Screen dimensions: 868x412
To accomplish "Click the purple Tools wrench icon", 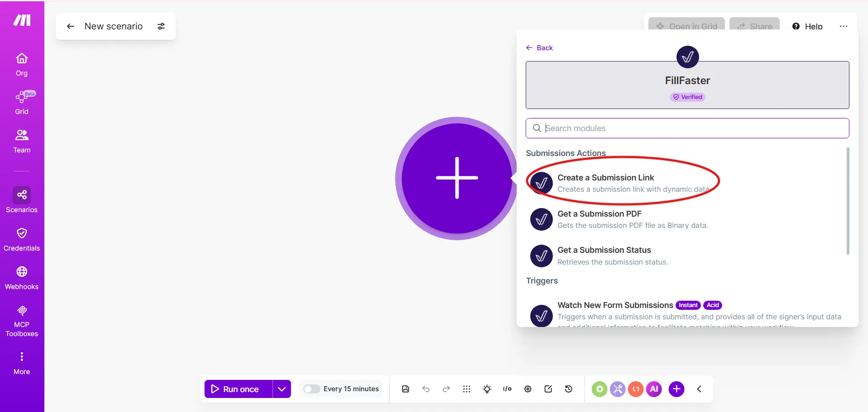I will (x=618, y=389).
